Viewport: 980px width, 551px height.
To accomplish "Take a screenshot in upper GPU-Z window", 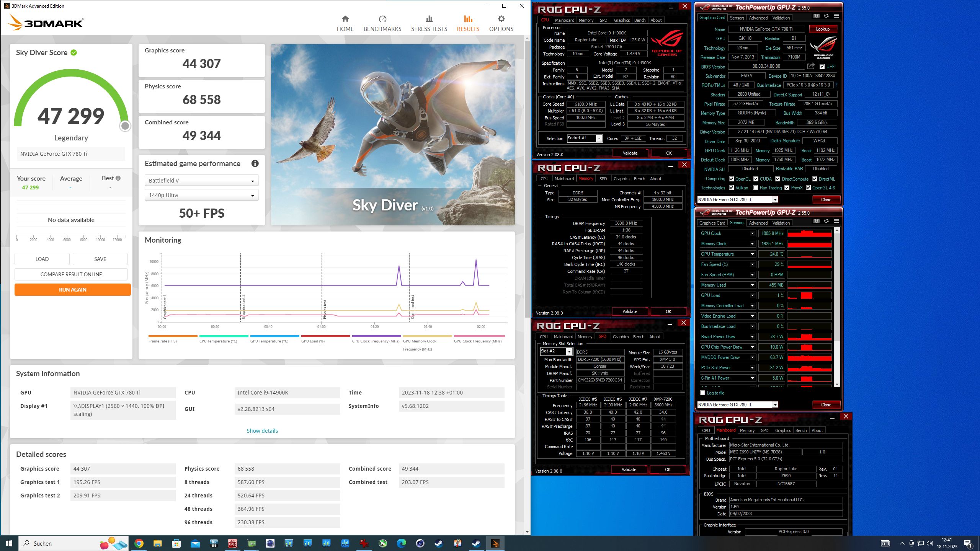I will click(816, 16).
